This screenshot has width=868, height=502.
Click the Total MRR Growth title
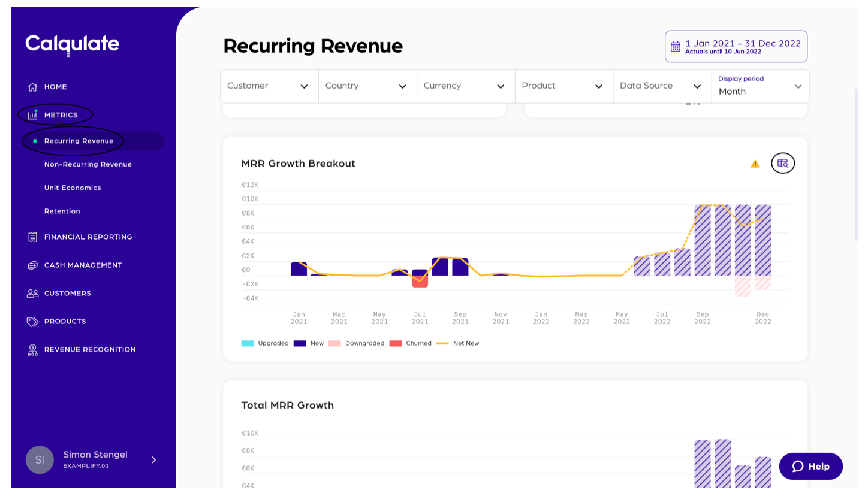288,406
